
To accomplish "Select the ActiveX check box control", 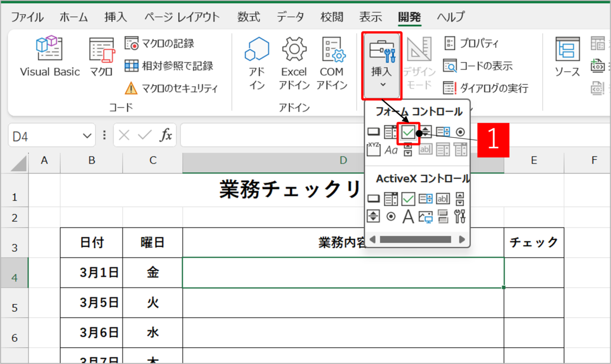I will point(408,199).
